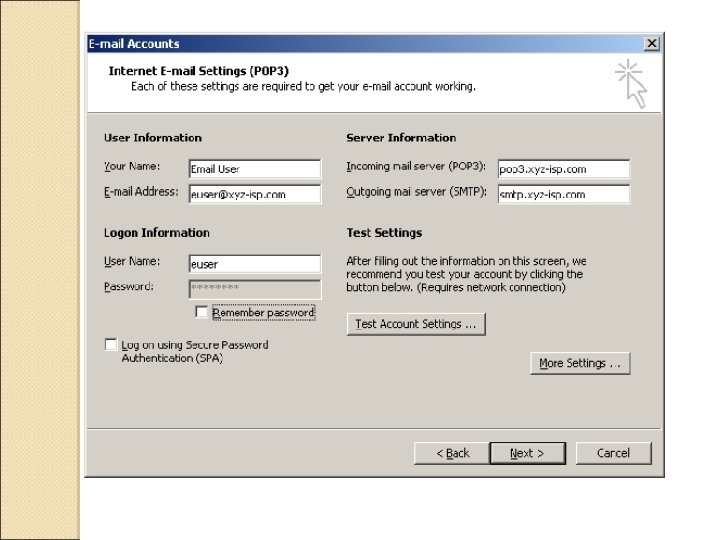Click the Your Name input field
720x540 pixels.
click(x=255, y=169)
